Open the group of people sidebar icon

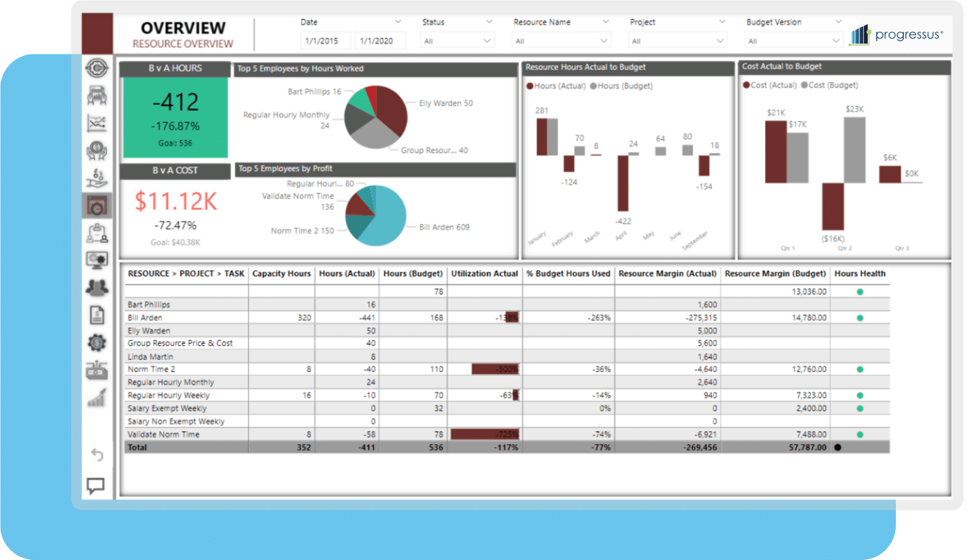click(97, 287)
